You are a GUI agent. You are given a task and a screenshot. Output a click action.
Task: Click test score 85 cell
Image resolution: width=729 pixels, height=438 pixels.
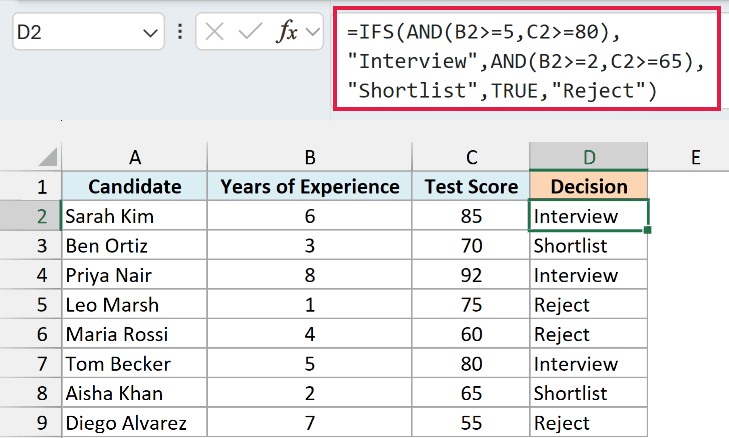tap(471, 216)
